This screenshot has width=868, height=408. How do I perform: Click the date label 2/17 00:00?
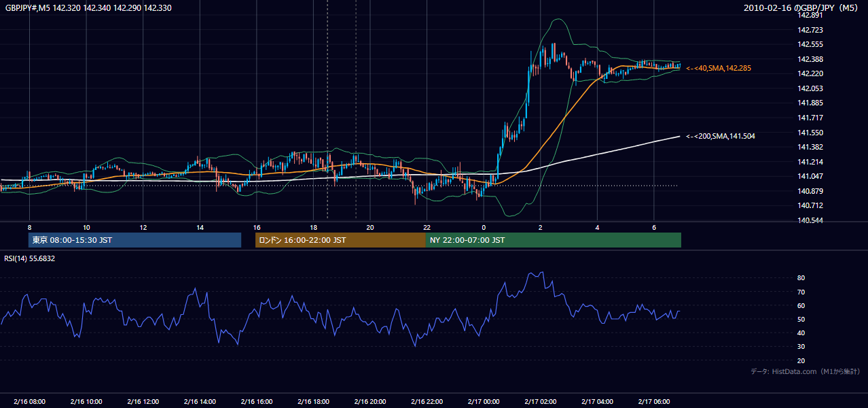tap(484, 401)
